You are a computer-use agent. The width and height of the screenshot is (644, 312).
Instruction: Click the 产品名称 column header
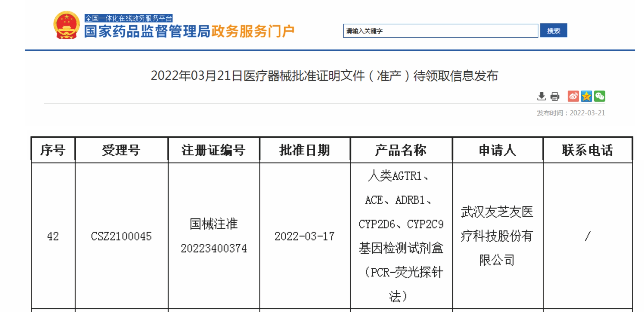click(x=401, y=150)
